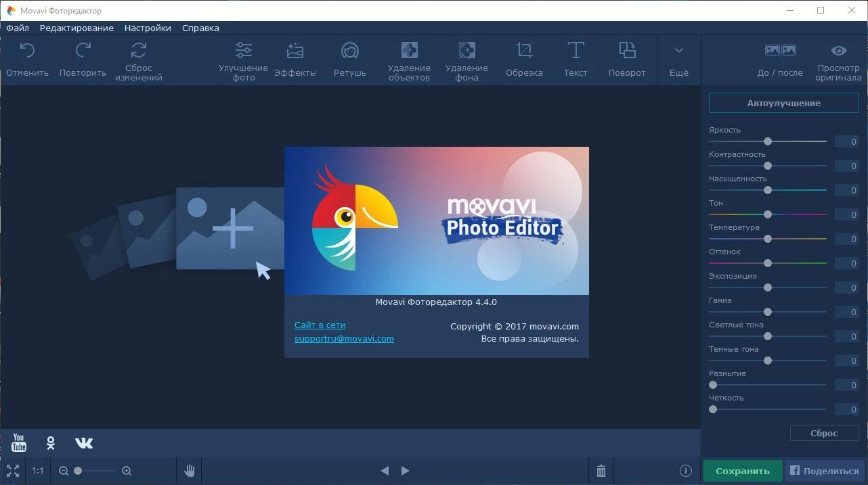Image resolution: width=868 pixels, height=485 pixels.
Task: Select the hand pan tool
Action: (x=190, y=471)
